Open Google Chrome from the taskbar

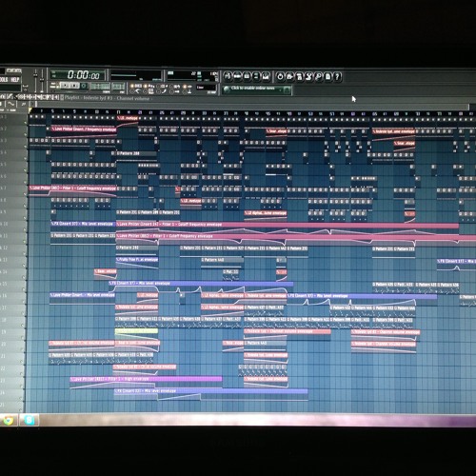[x=9, y=420]
